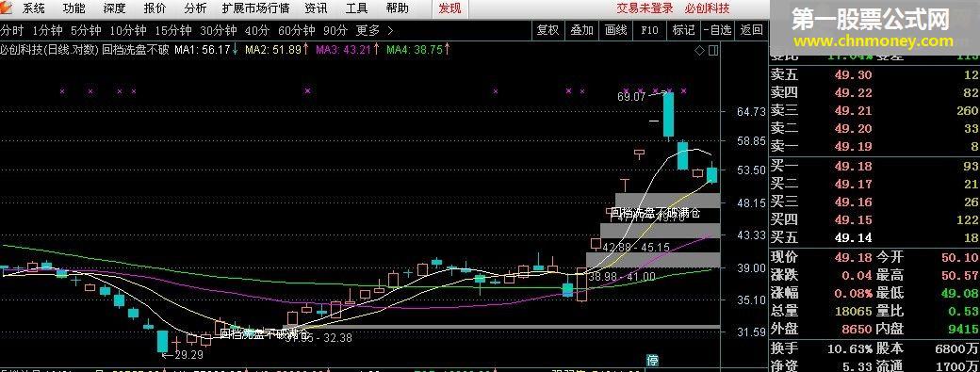Click the 买一 price 49.18
The width and height of the screenshot is (980, 372).
[x=853, y=166]
